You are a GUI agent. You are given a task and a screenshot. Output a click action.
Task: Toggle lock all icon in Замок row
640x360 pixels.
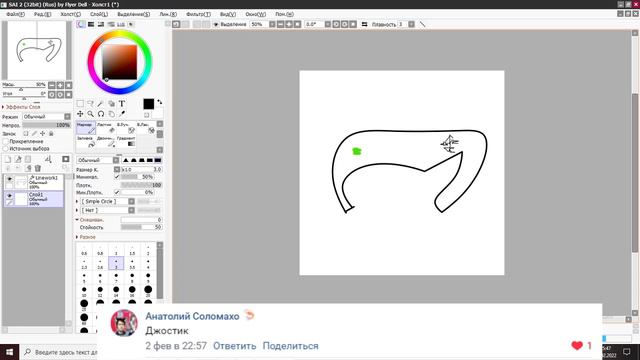pos(51,133)
